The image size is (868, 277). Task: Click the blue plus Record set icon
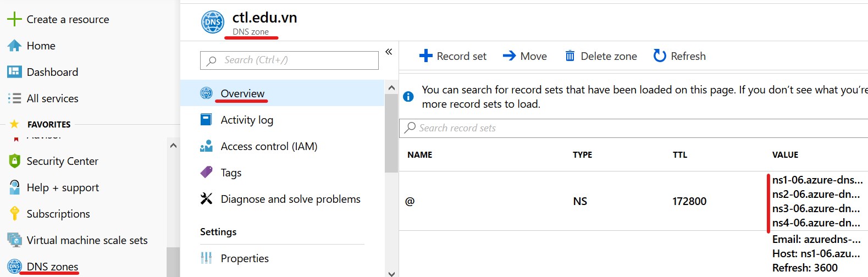coord(426,56)
